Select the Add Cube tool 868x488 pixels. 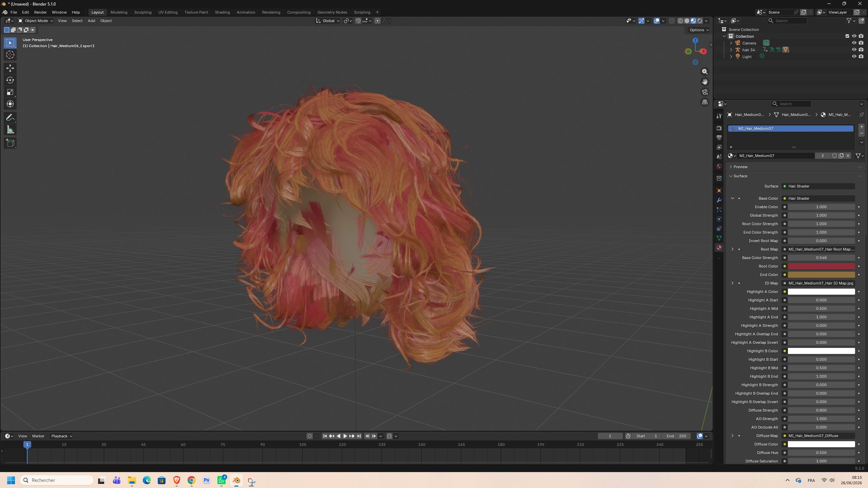[10, 143]
